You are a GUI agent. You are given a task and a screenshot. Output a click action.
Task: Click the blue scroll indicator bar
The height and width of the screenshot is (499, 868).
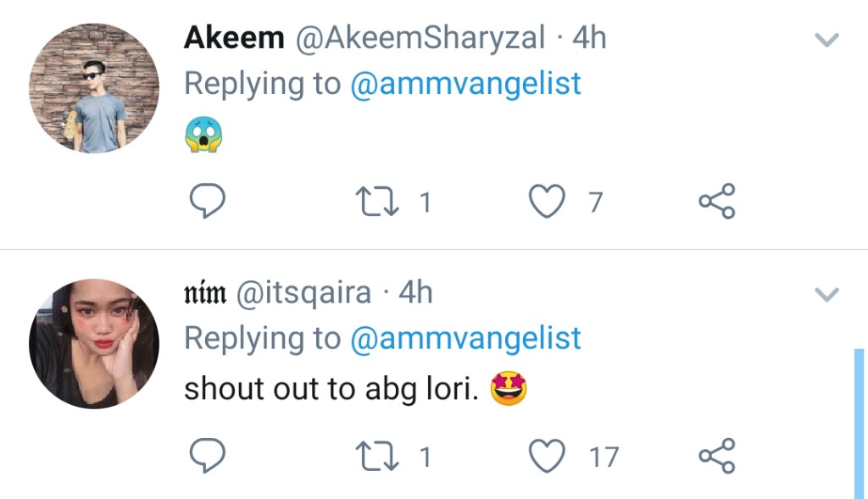(x=859, y=422)
